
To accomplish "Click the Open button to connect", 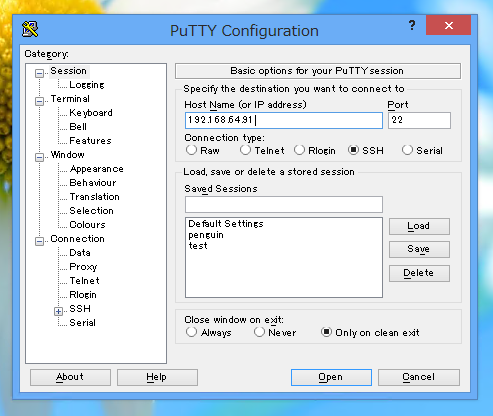I will 331,377.
